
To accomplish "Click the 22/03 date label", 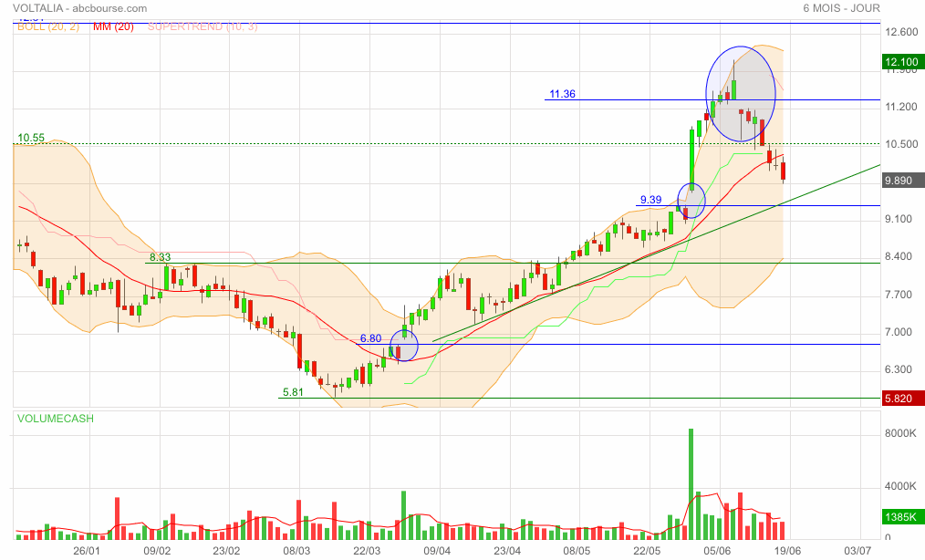I will pos(367,551).
